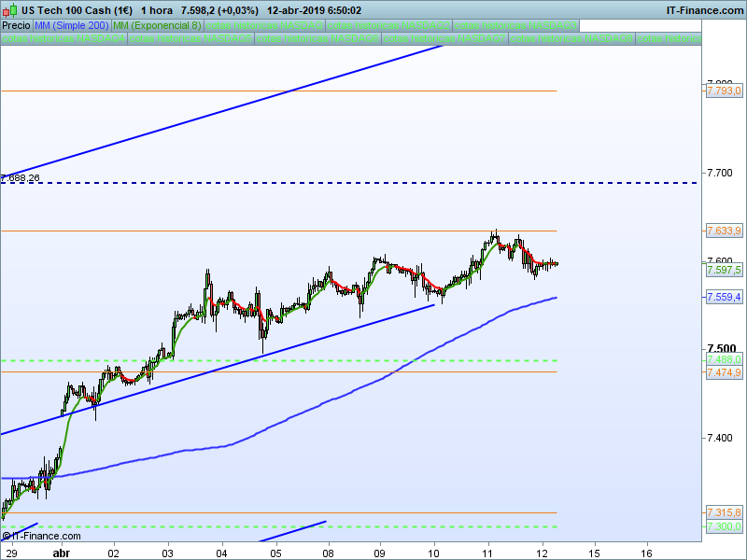Click the 1 hora timeframe text
Image resolution: width=747 pixels, height=560 pixels.
tap(157, 10)
